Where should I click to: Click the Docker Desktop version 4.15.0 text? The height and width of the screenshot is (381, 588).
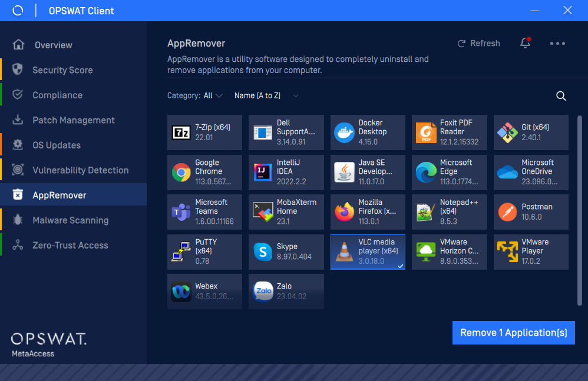pyautogui.click(x=368, y=142)
